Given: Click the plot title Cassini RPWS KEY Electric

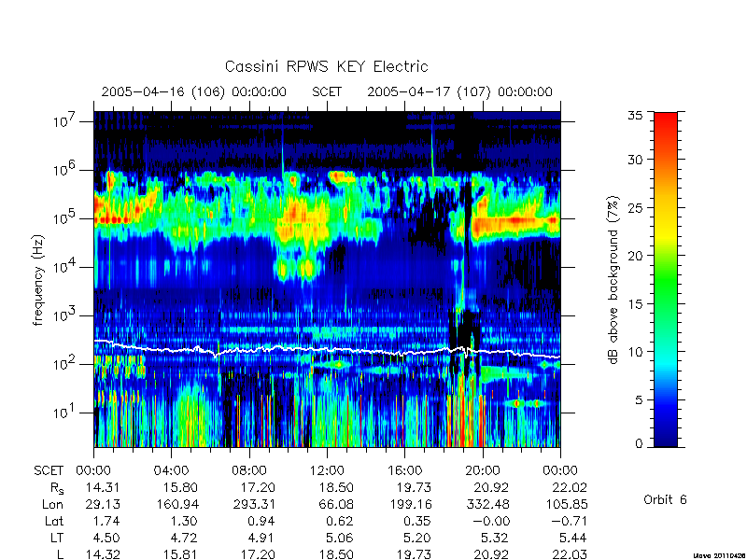Looking at the screenshot, I should point(326,66).
